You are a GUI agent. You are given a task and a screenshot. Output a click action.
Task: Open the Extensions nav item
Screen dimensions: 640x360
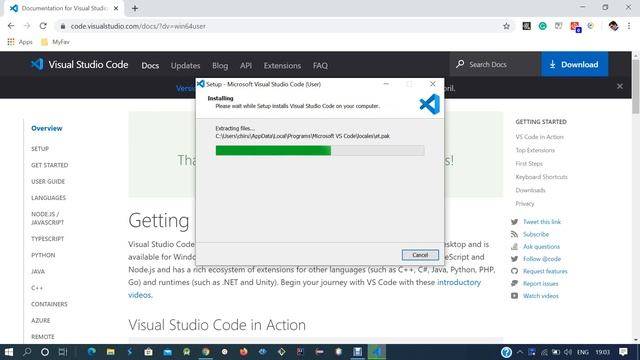click(282, 66)
